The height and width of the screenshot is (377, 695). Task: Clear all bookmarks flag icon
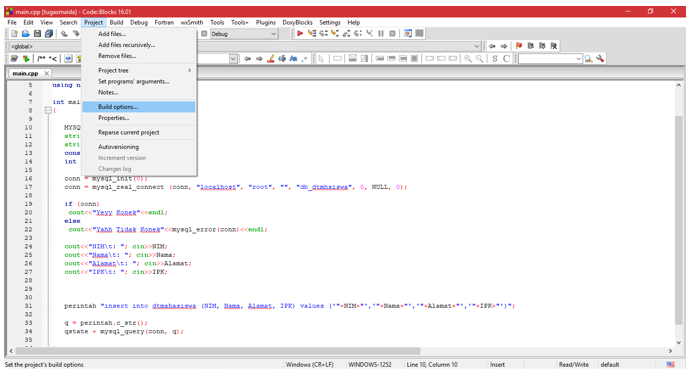554,46
